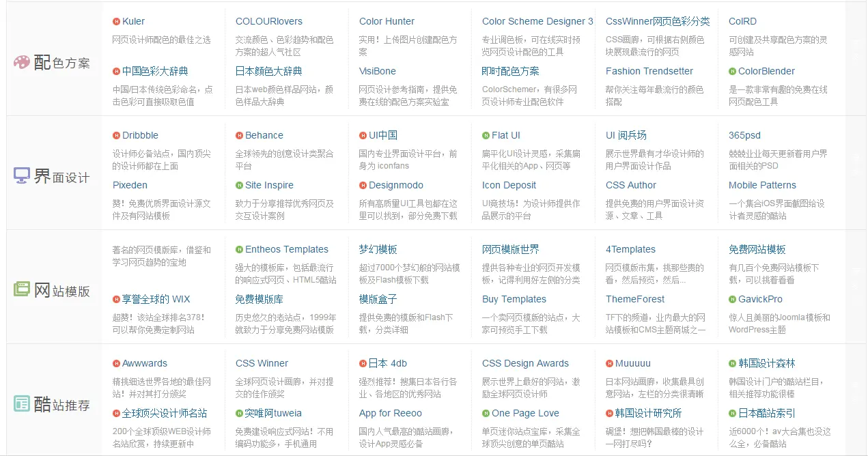Open the Color Hunter link
This screenshot has height=456, width=868.
[x=387, y=21]
